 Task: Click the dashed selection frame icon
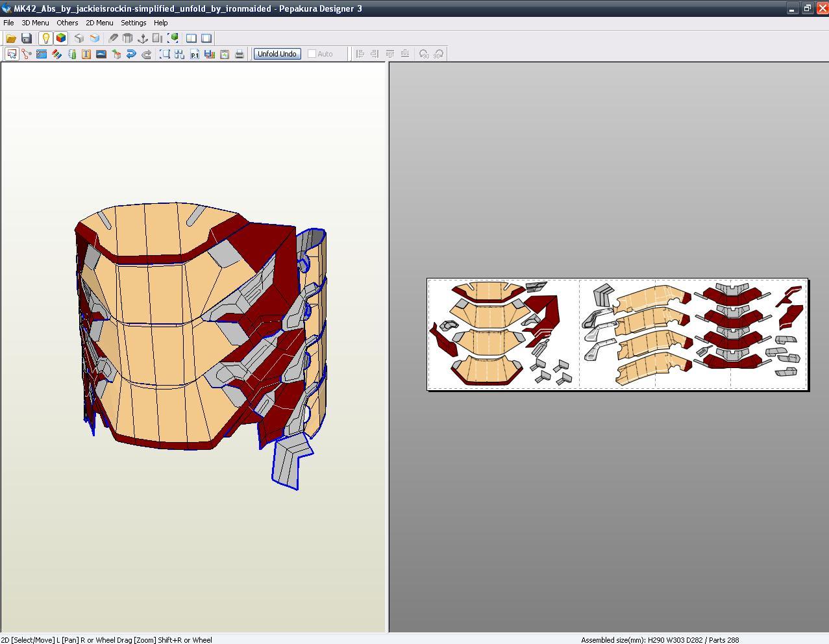click(x=165, y=54)
